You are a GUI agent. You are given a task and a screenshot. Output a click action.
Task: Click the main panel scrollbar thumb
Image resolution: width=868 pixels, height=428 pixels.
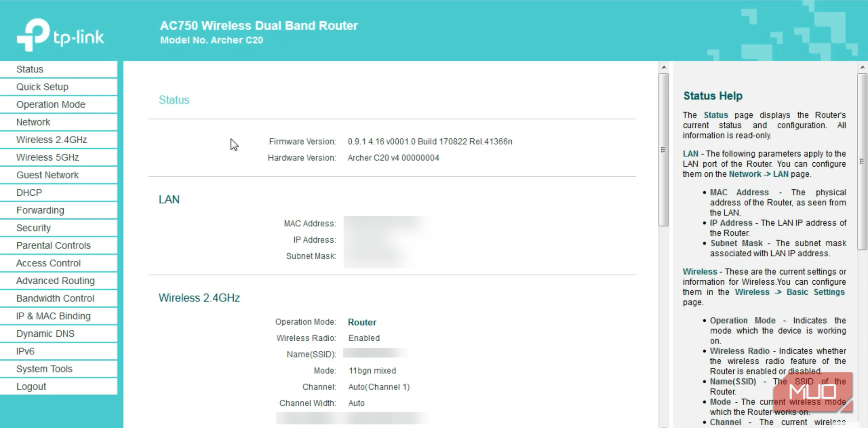tap(664, 150)
